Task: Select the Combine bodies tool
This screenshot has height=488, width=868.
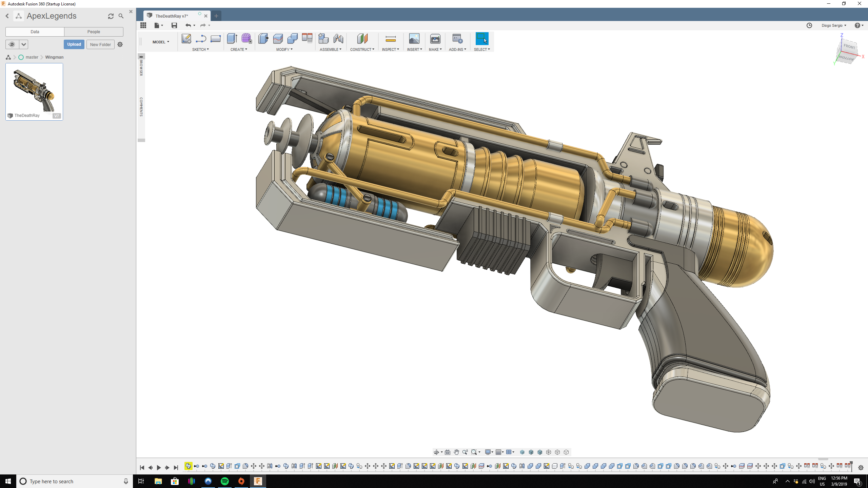Action: coord(292,39)
